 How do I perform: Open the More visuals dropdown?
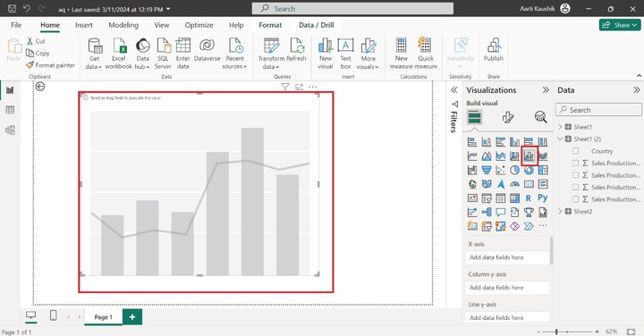click(x=368, y=54)
